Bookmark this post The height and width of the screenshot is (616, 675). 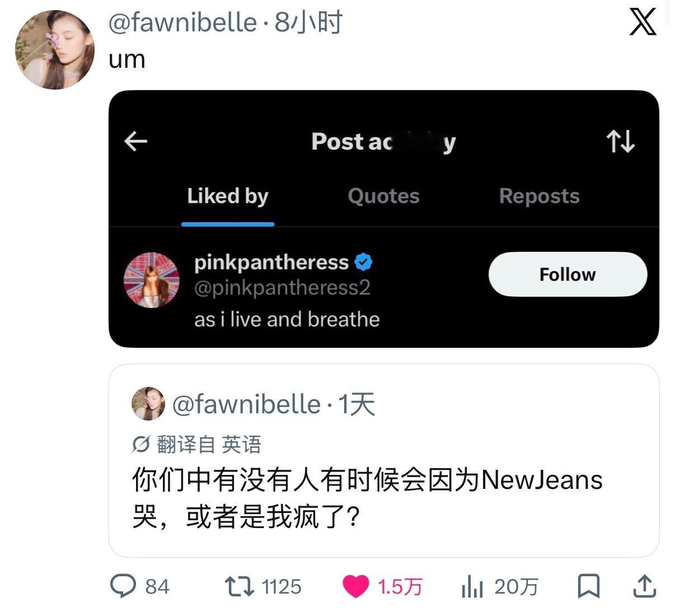pos(588,586)
